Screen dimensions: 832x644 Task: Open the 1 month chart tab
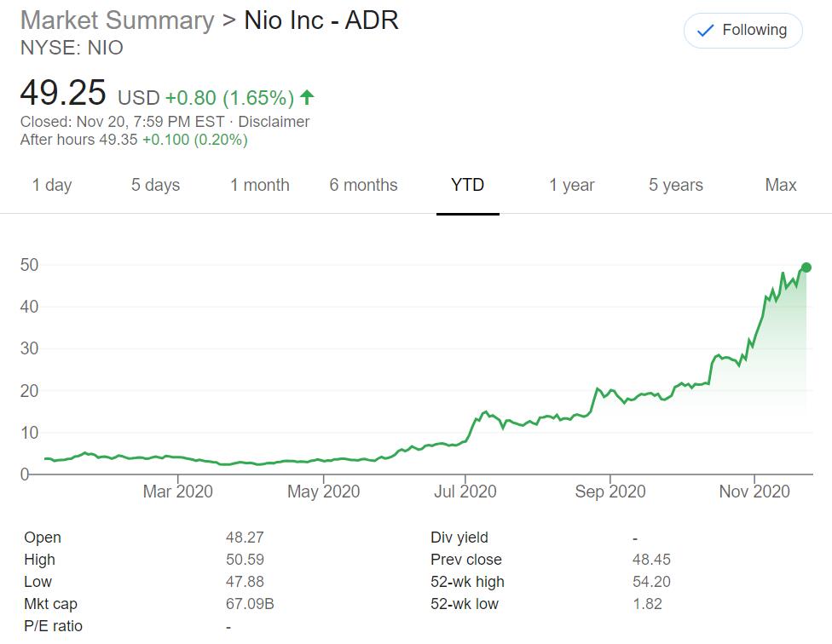pos(260,185)
